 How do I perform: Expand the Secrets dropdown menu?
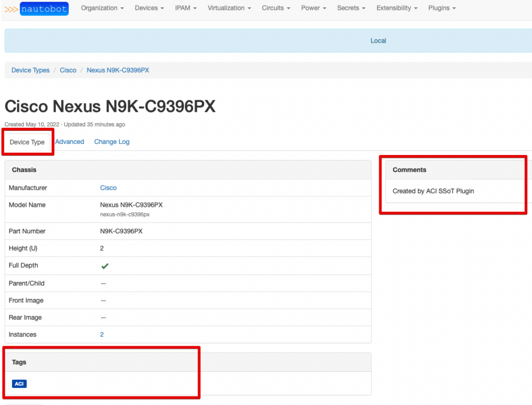351,8
